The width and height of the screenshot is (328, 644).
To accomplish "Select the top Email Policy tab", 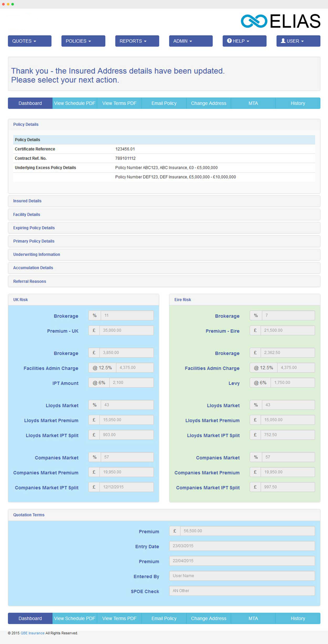I will (x=164, y=103).
